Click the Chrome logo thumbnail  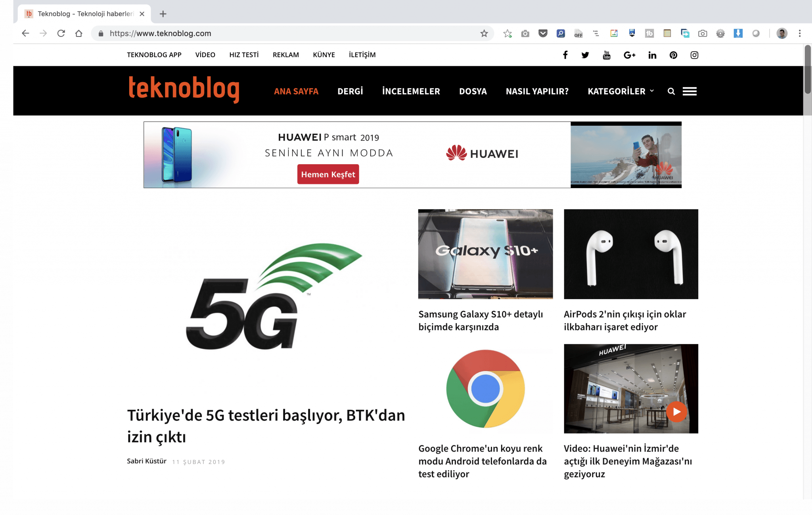pos(485,388)
